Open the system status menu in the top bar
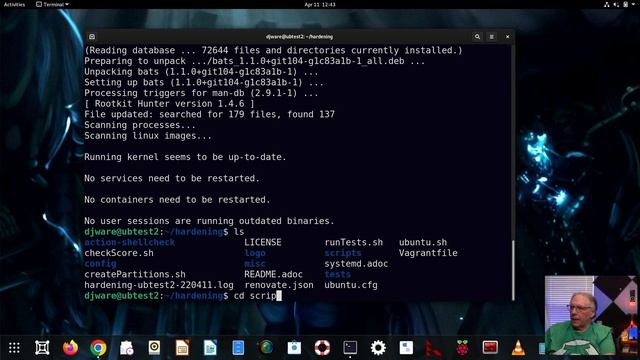This screenshot has height=360, width=640. coord(619,4)
